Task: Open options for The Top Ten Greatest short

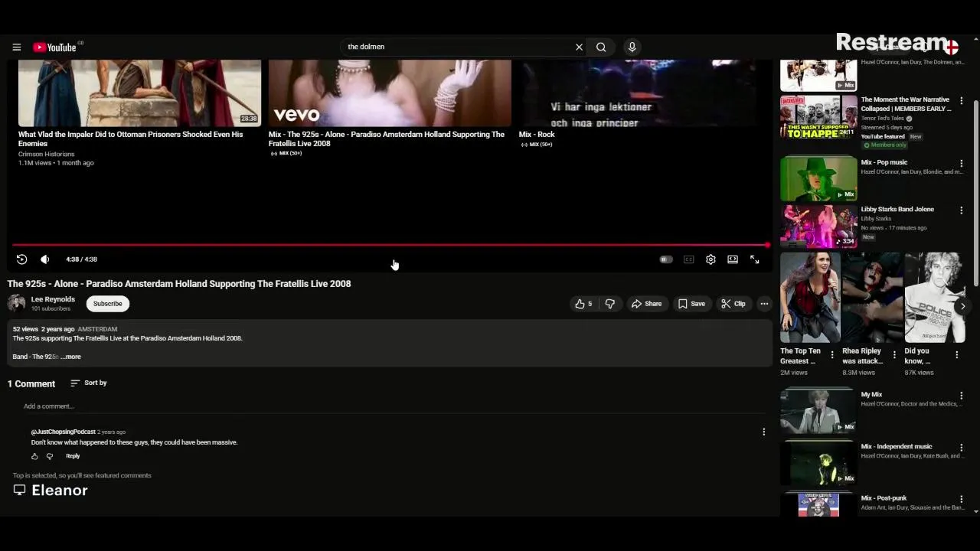Action: 832,354
